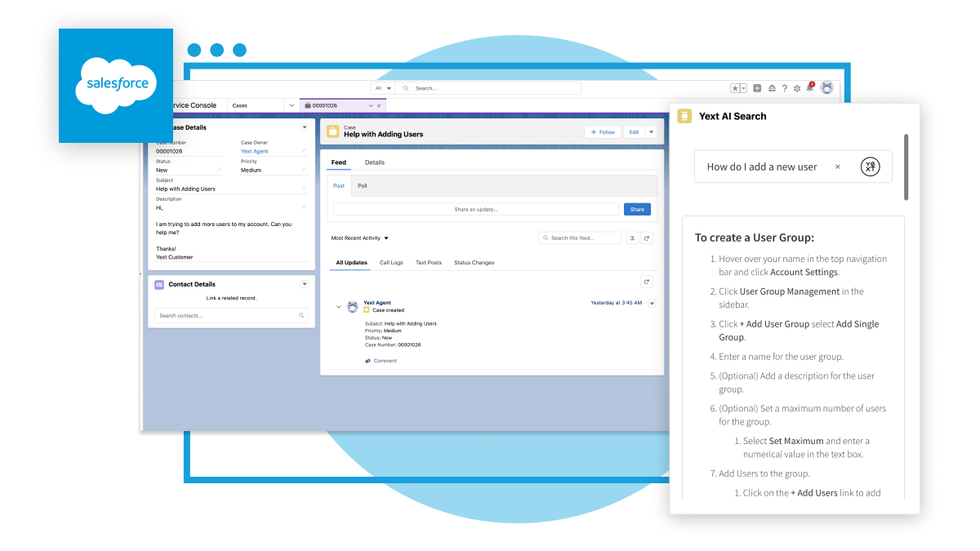Click the briefcase icon on the 00001026 tab
This screenshot has width=980, height=551.
(x=307, y=105)
